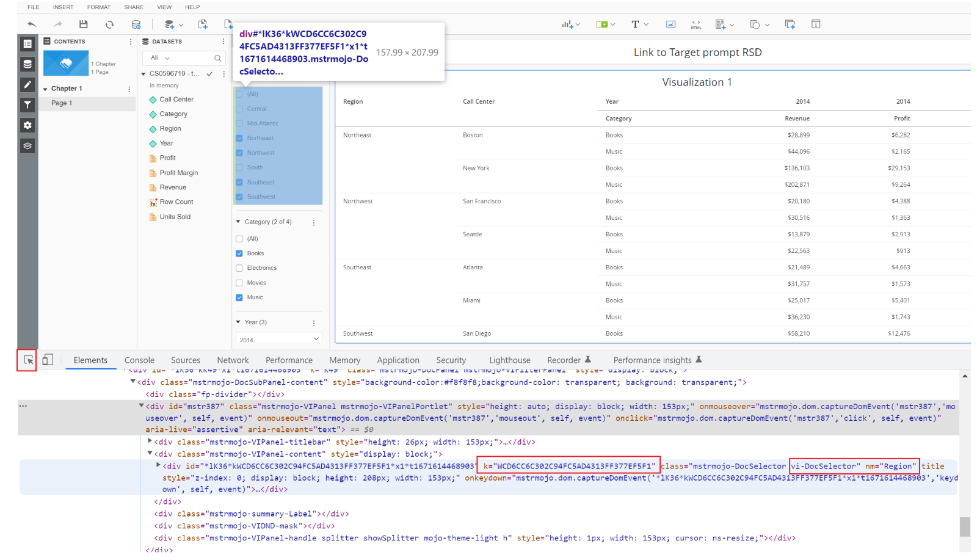Check the Electronics category checkbox

(x=239, y=268)
